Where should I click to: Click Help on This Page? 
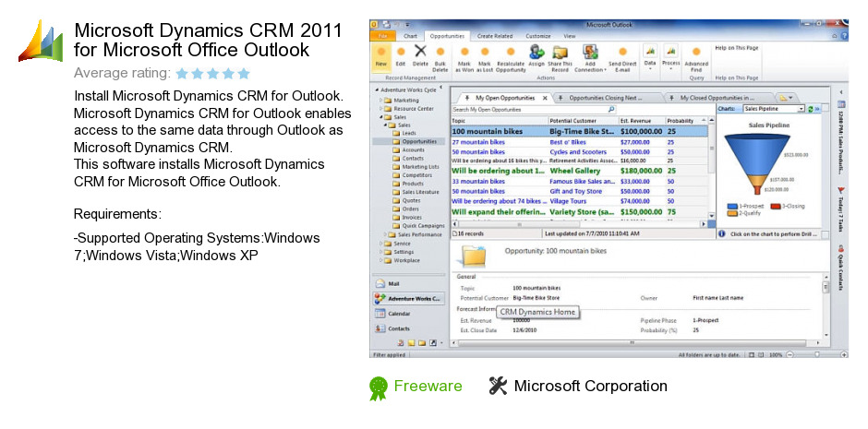736,48
